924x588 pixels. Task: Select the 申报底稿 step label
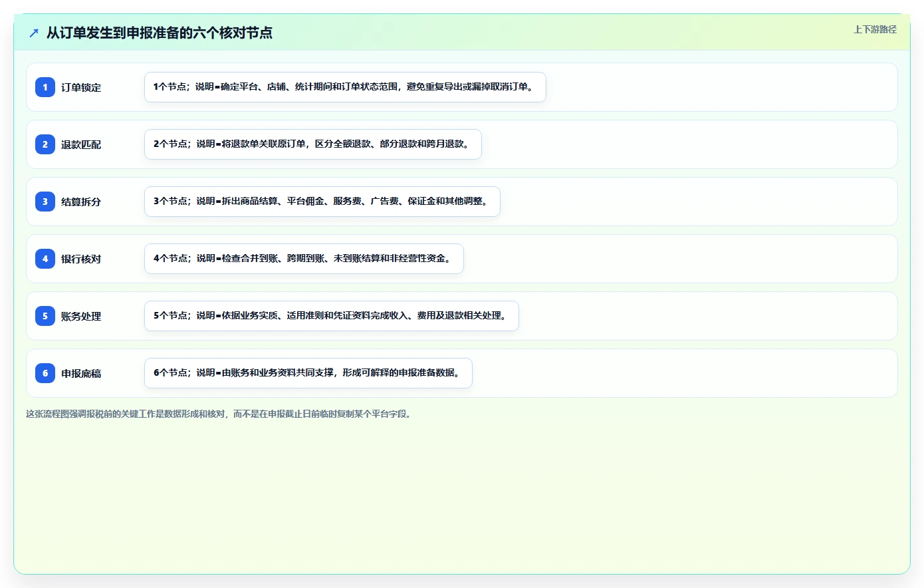point(81,374)
